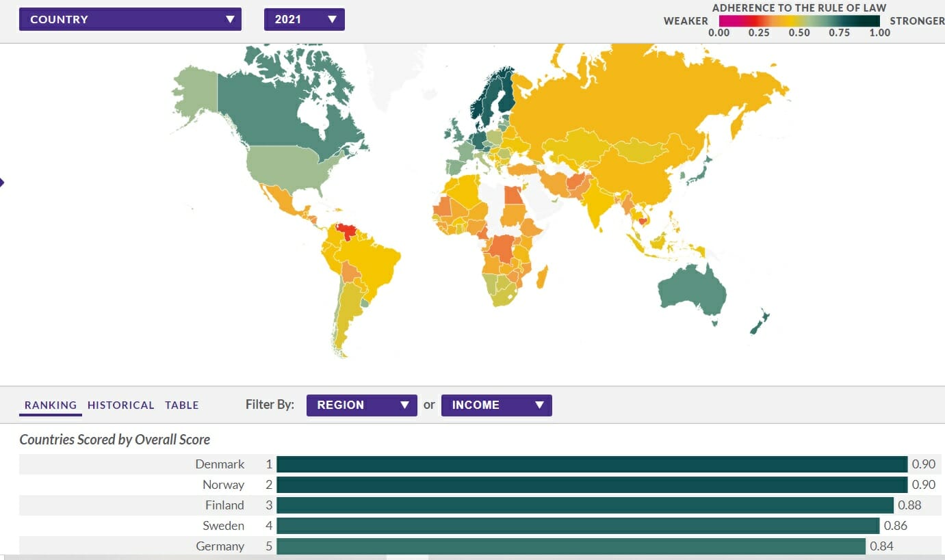Expand the REGION filter dropdown

coord(361,405)
